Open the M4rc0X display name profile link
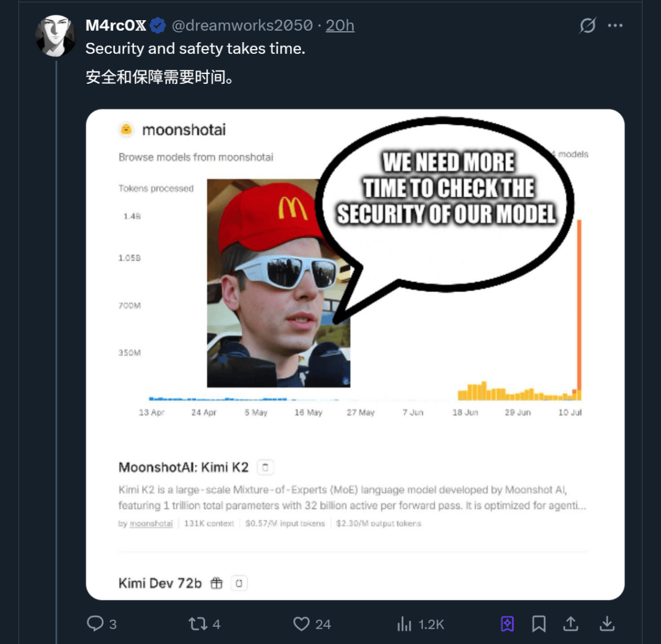Viewport: 661px width, 644px height. point(116,26)
